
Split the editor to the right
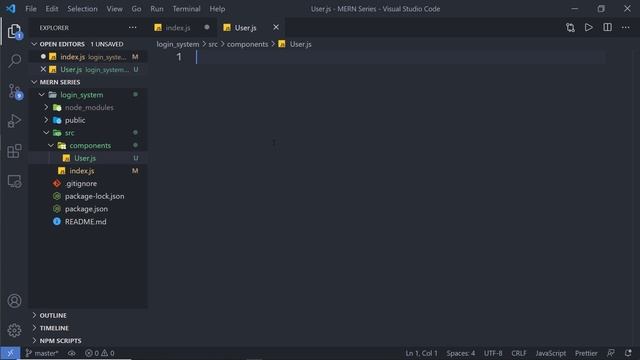click(x=607, y=27)
